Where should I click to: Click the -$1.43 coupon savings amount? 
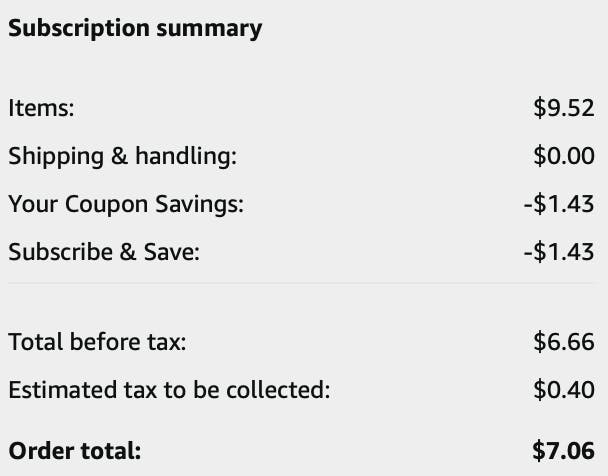click(559, 204)
